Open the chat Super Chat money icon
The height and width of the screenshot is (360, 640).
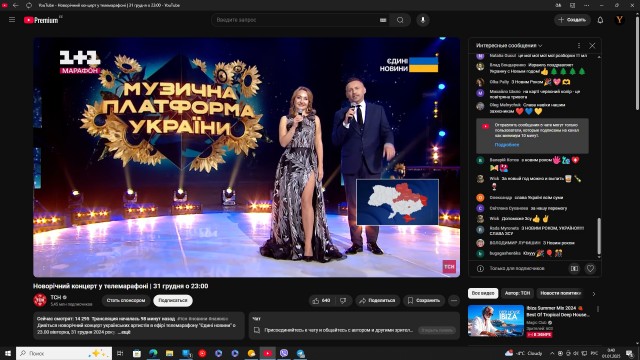574,269
